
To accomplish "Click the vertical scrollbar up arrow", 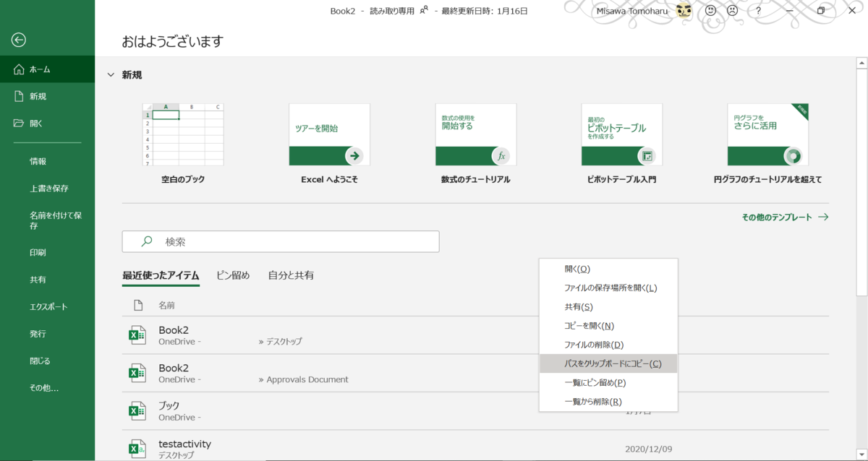I will 861,64.
